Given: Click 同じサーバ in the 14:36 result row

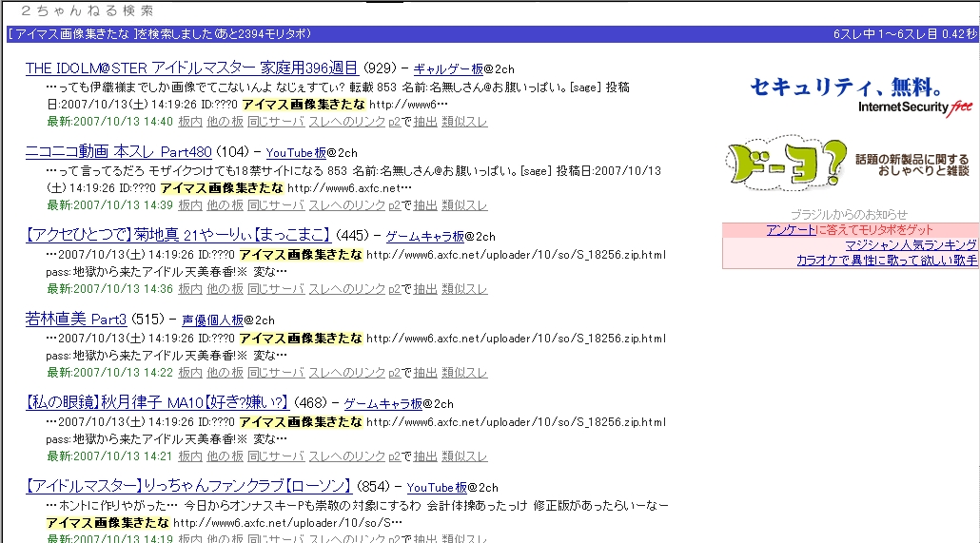Looking at the screenshot, I should click(x=276, y=289).
